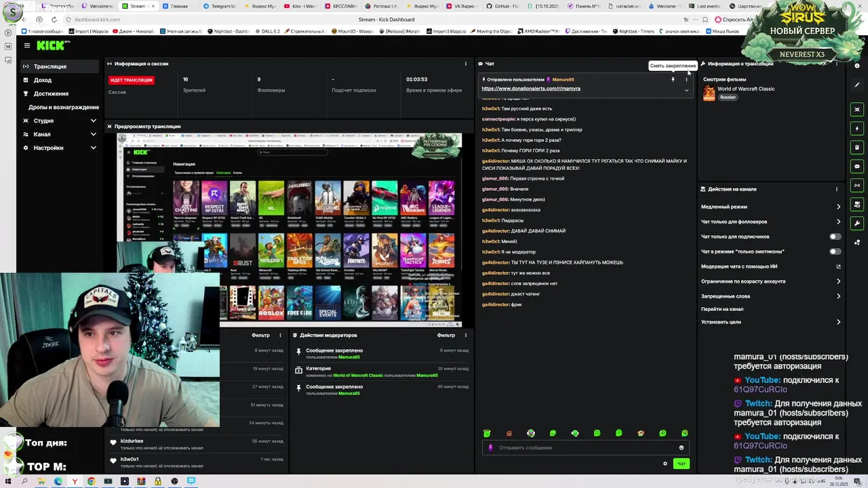Open Дропы и вознаграждение page
The image size is (868, 488).
click(63, 107)
